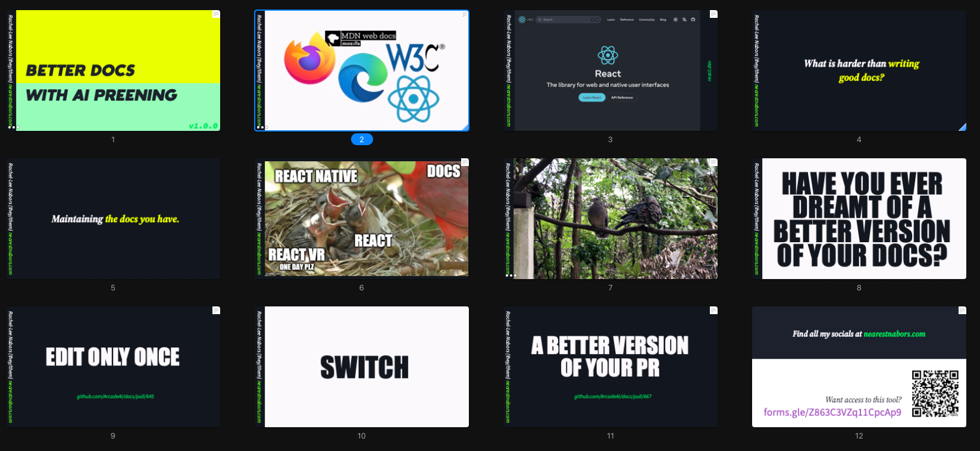Select the 'A Better Version of Your PR' slide
The width and height of the screenshot is (980, 451).
(610, 367)
